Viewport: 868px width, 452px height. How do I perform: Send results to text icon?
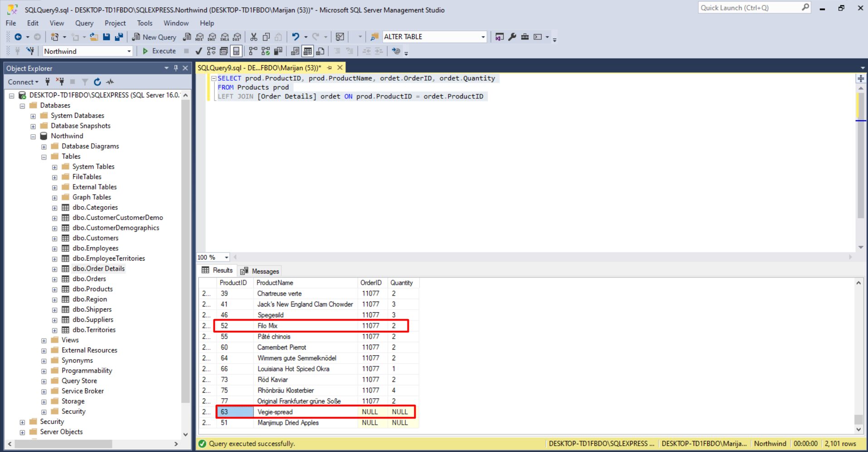[295, 51]
